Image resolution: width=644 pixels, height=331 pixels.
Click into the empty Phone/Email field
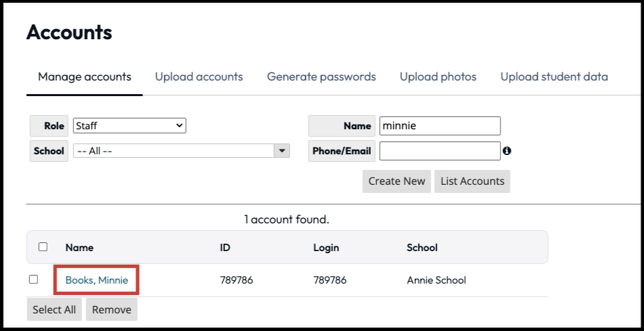439,151
